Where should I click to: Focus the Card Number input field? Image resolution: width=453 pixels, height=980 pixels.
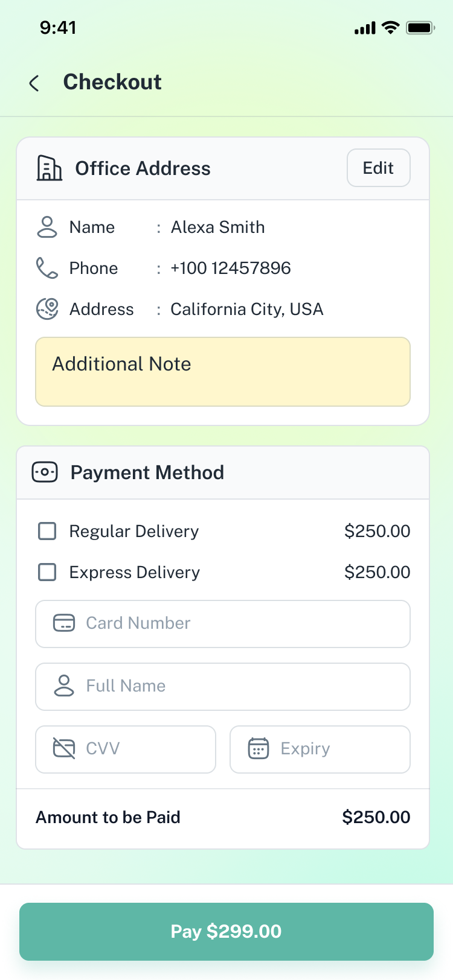tap(242, 624)
